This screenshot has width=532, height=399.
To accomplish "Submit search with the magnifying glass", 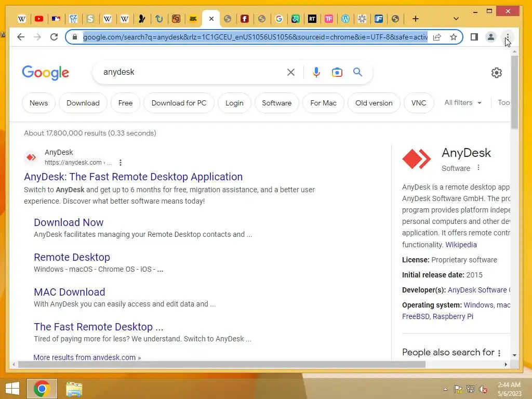I will click(357, 72).
